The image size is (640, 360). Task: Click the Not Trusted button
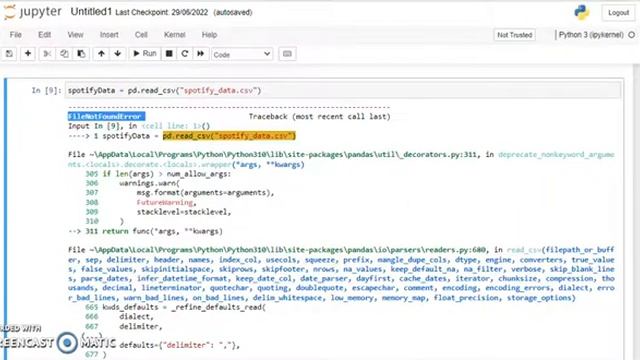[515, 35]
